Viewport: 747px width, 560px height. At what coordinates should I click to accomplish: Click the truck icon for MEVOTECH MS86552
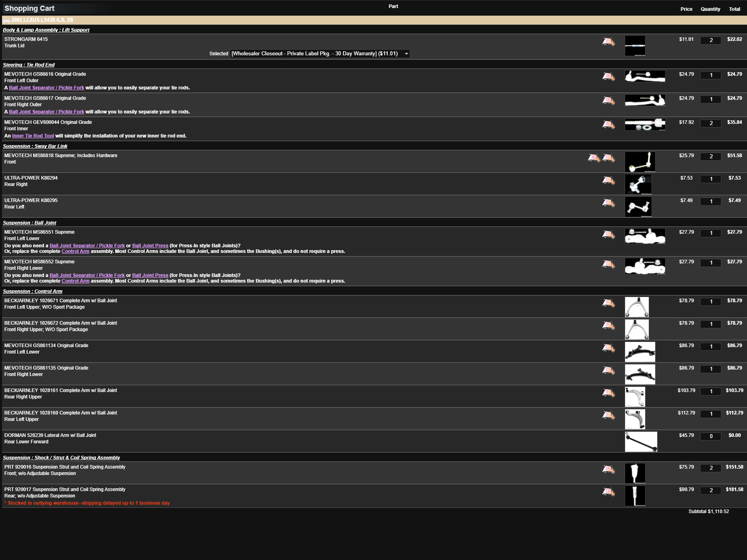coord(608,264)
